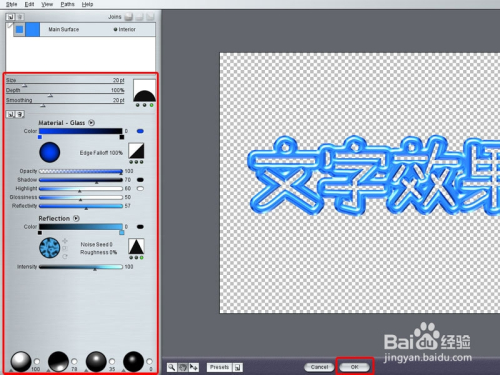Click the Edge Falloff diagonal curve preview

136,151
